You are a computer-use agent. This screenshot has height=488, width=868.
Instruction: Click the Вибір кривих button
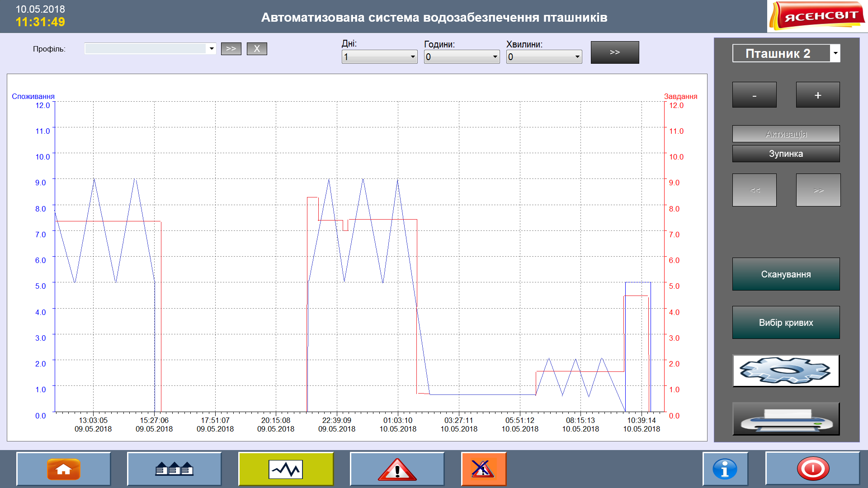tap(786, 323)
